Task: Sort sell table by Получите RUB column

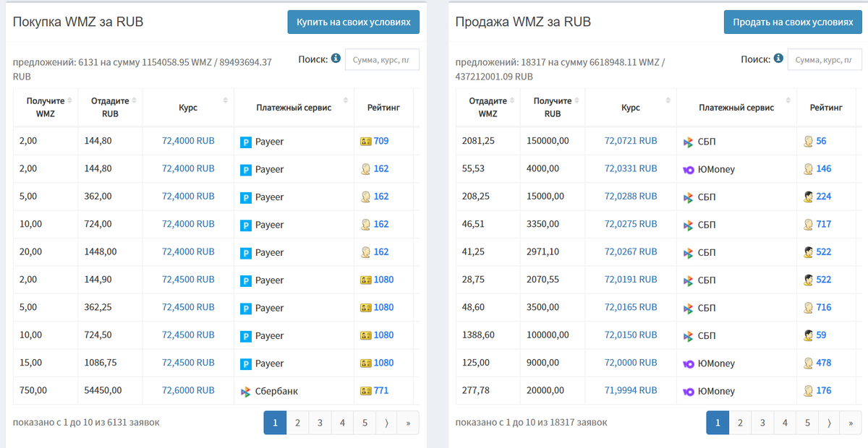Action: [x=553, y=108]
